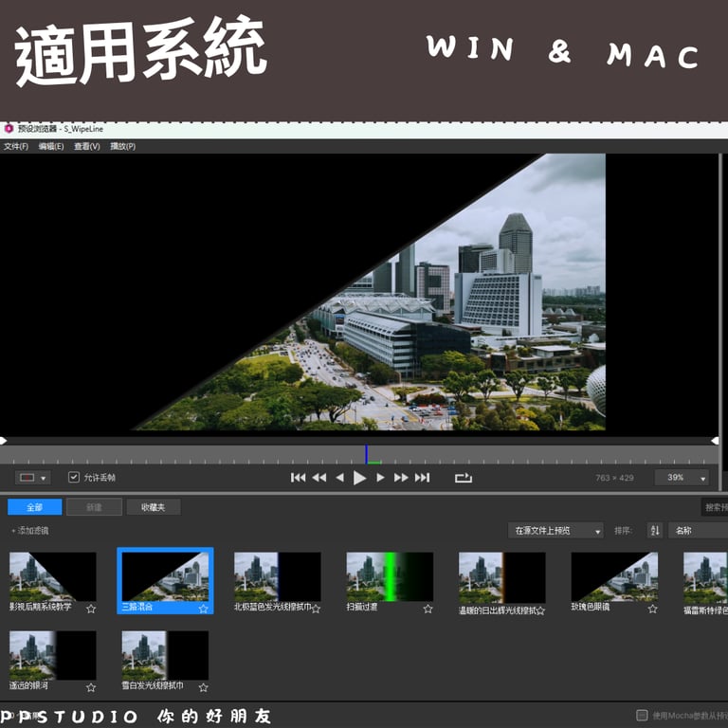
Task: Click the app icon in title bar
Action: (x=9, y=129)
